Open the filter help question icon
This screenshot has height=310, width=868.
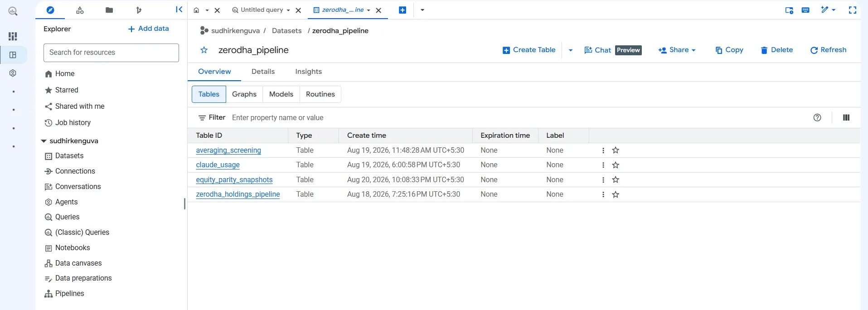click(817, 118)
